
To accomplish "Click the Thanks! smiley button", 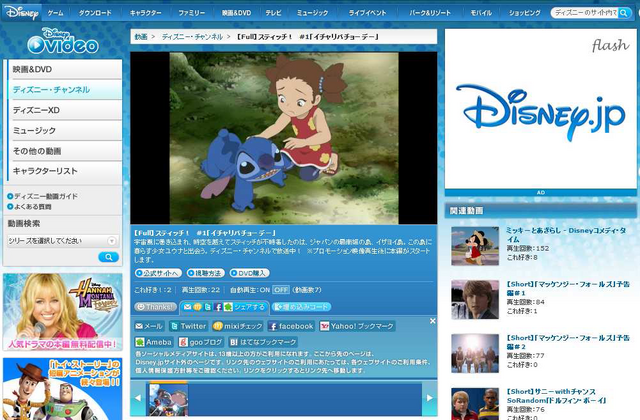I will click(156, 307).
